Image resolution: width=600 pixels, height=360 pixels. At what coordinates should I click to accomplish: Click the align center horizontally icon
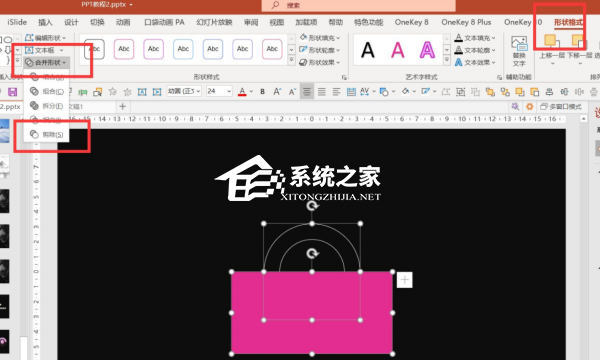549,92
